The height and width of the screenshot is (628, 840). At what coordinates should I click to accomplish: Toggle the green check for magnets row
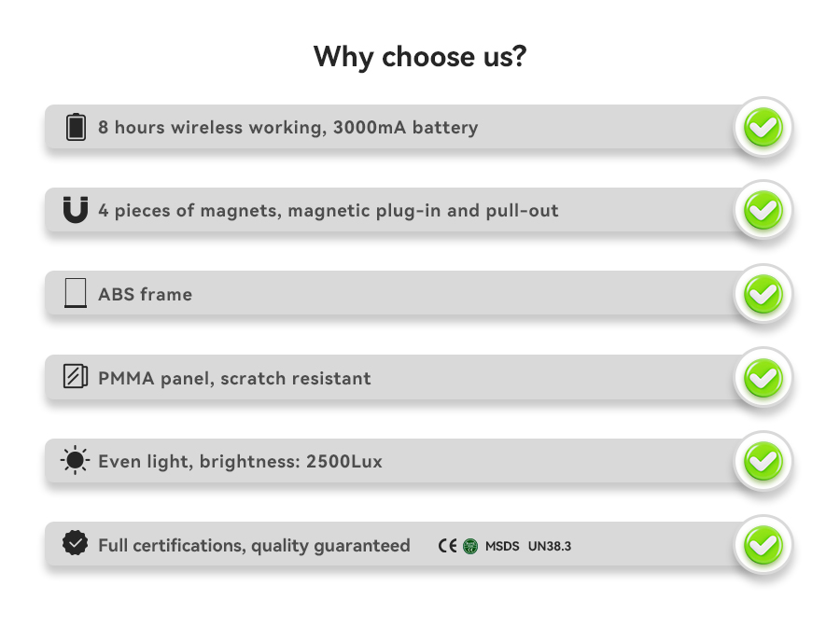[763, 211]
